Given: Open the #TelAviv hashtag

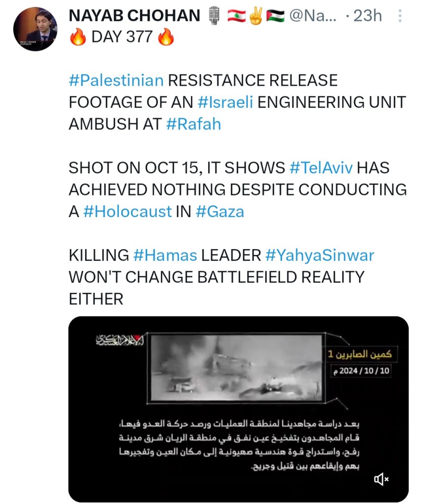Looking at the screenshot, I should (321, 168).
